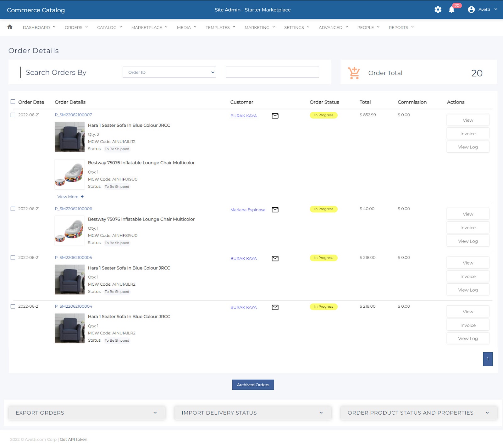Screen dimensions: 503x448
Task: Open the settings gear icon
Action: point(438,10)
